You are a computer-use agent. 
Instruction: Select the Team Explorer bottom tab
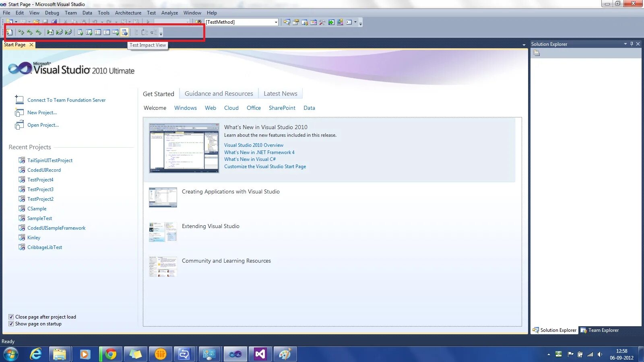(600, 330)
